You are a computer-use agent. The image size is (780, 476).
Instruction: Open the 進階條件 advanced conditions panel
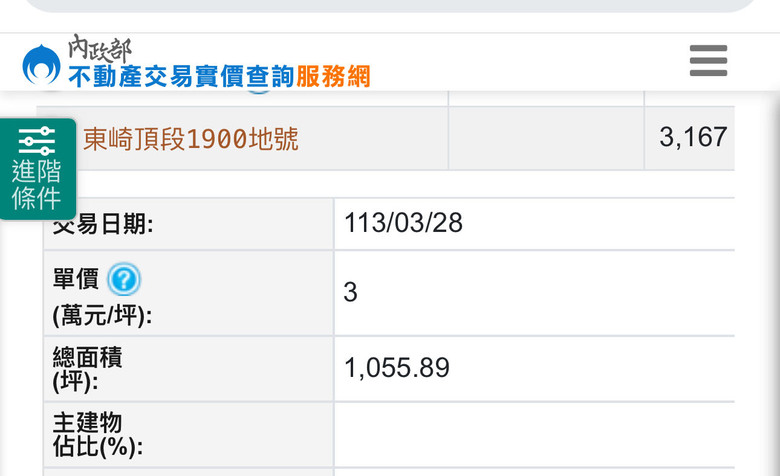[38, 169]
